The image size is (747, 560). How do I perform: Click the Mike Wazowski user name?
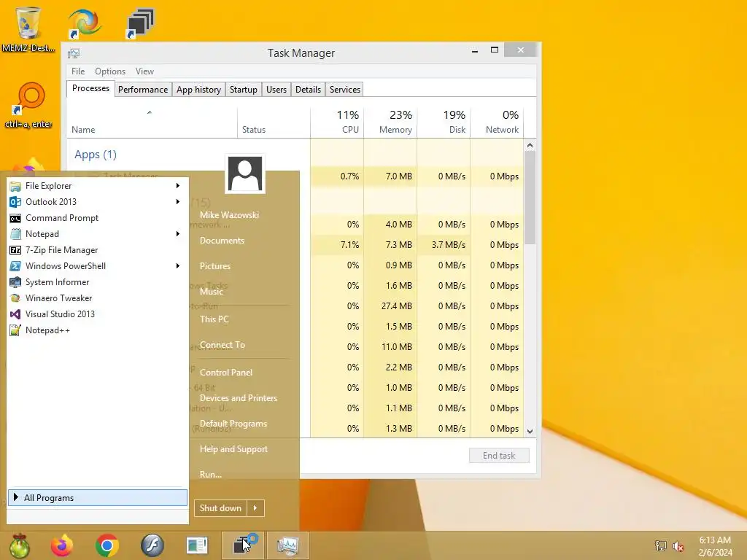pyautogui.click(x=229, y=215)
